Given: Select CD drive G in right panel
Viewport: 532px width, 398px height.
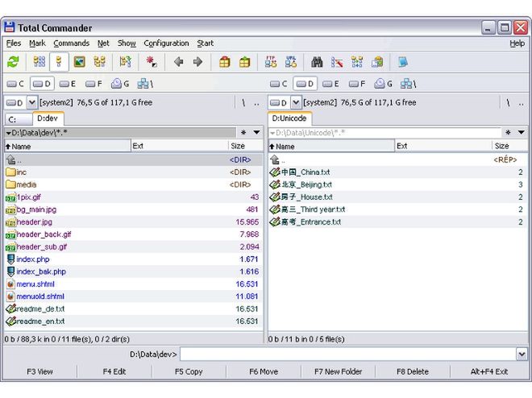Looking at the screenshot, I should [384, 84].
